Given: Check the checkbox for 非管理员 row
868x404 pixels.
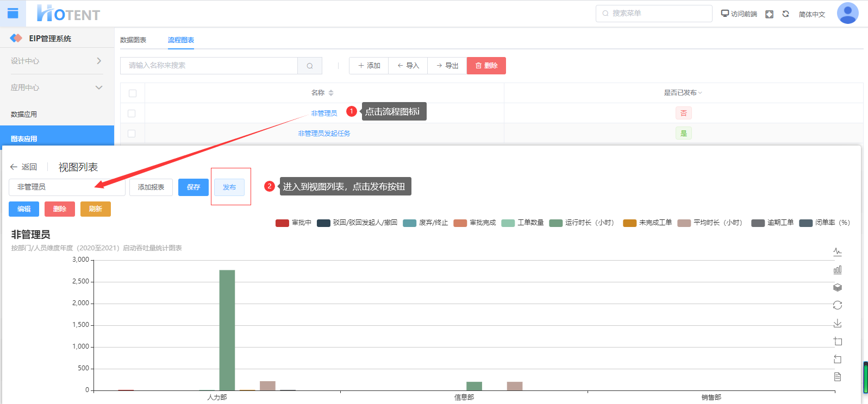Looking at the screenshot, I should (x=132, y=113).
